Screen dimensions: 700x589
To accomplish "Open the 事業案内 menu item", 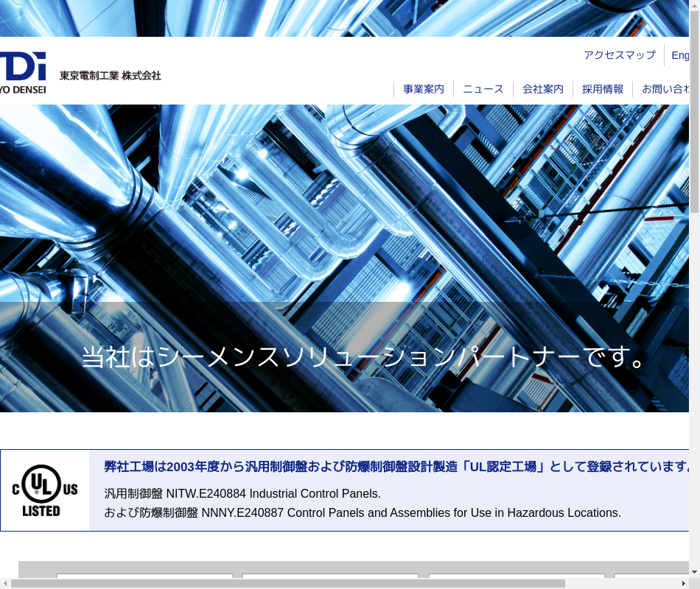I will 424,89.
